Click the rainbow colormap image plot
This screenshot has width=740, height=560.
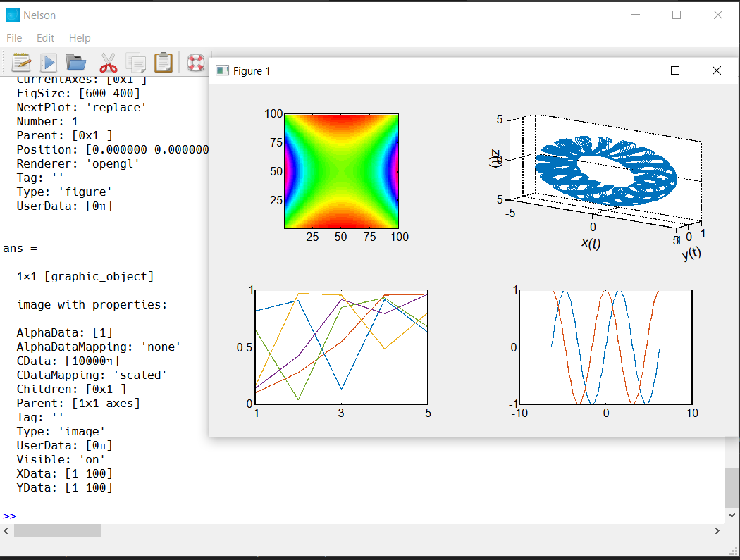[341, 170]
